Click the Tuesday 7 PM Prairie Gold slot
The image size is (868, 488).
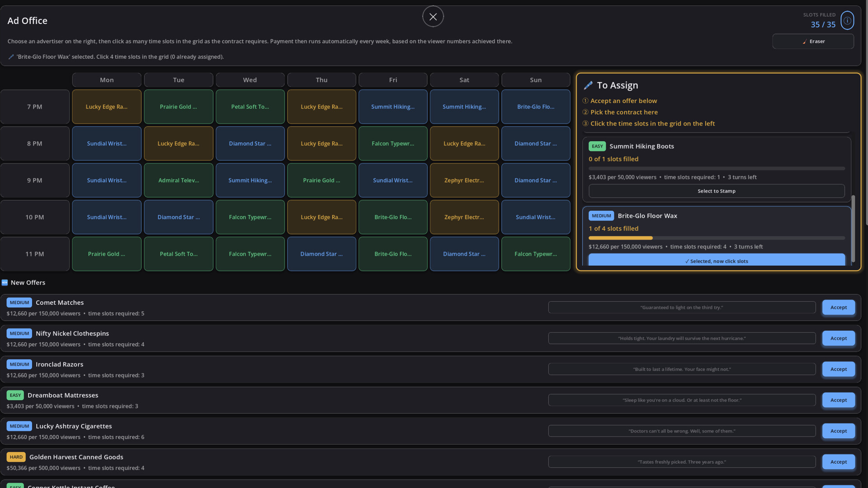(178, 107)
